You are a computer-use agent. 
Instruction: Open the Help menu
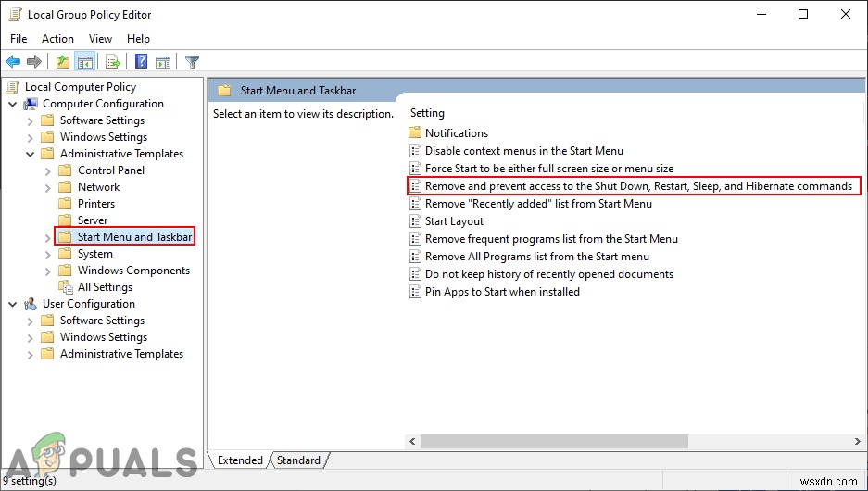[138, 39]
